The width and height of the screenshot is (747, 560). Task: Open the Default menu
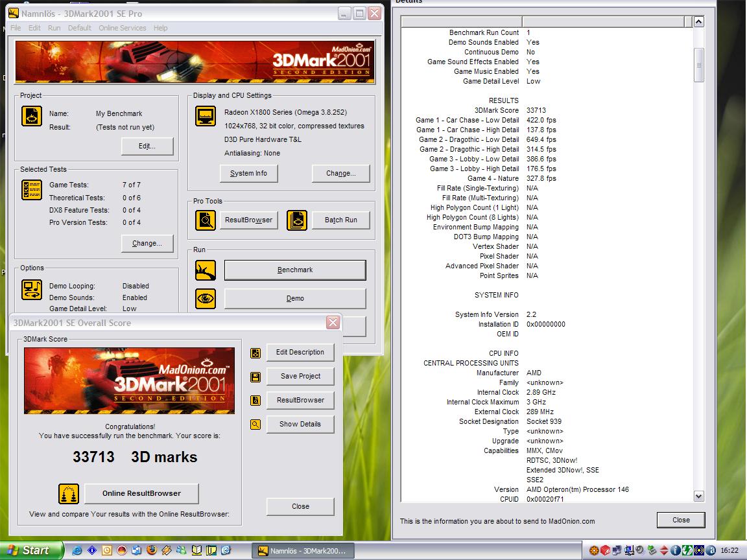pyautogui.click(x=79, y=28)
